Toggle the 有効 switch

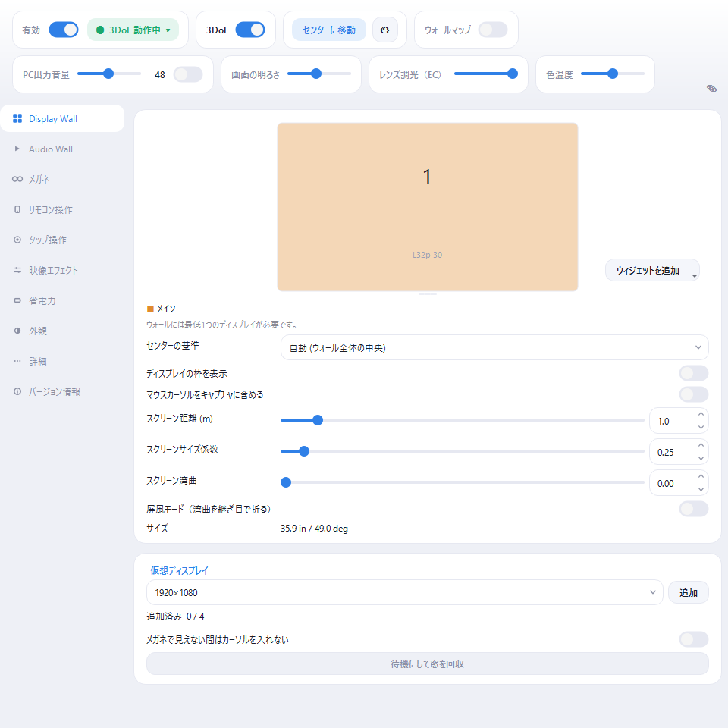(x=64, y=30)
